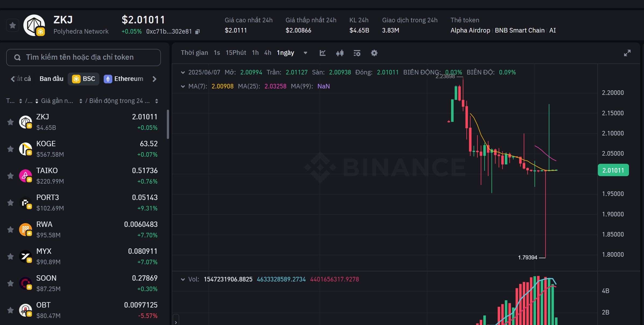Select the 15Phút chart interval

click(x=236, y=53)
